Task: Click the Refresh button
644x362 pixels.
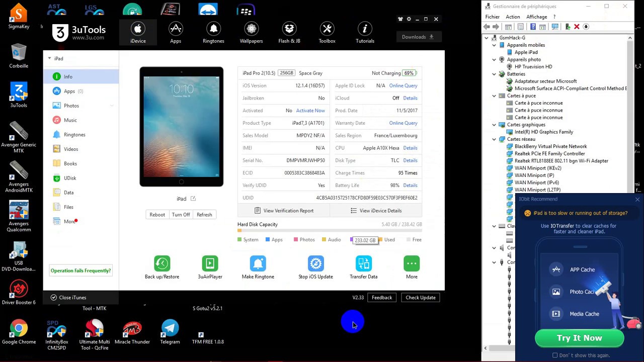Action: (204, 215)
